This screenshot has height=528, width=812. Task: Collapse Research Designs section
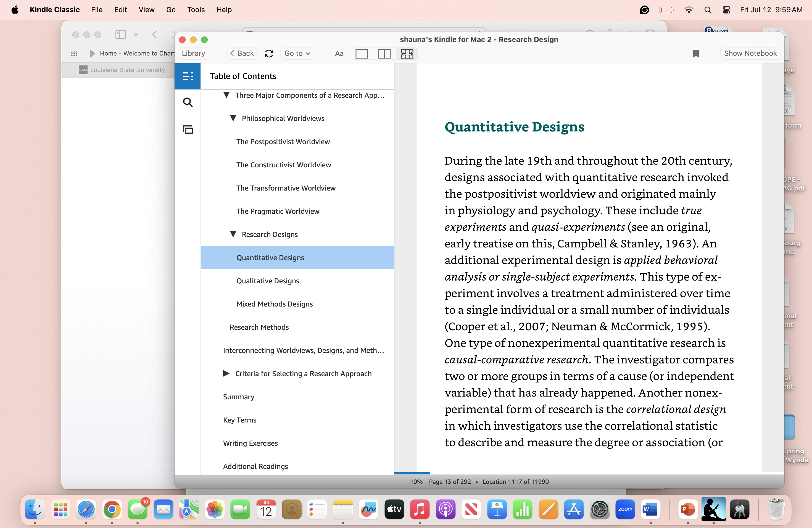[233, 234]
